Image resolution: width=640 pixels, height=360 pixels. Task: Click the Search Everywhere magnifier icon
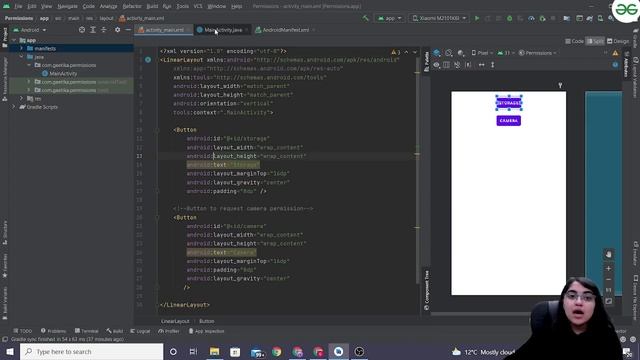tap(611, 18)
